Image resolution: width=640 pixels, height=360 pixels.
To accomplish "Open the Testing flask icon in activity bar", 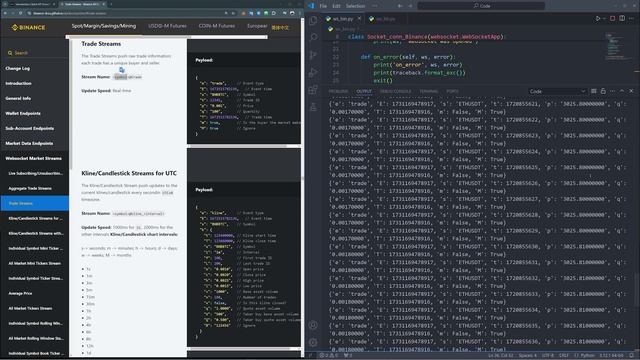I will point(313,107).
